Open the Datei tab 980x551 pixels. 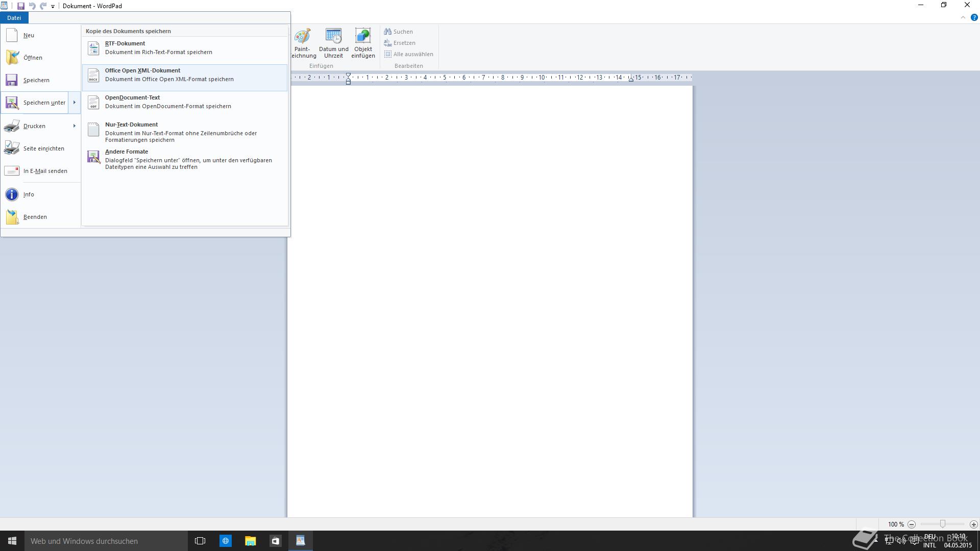point(14,18)
